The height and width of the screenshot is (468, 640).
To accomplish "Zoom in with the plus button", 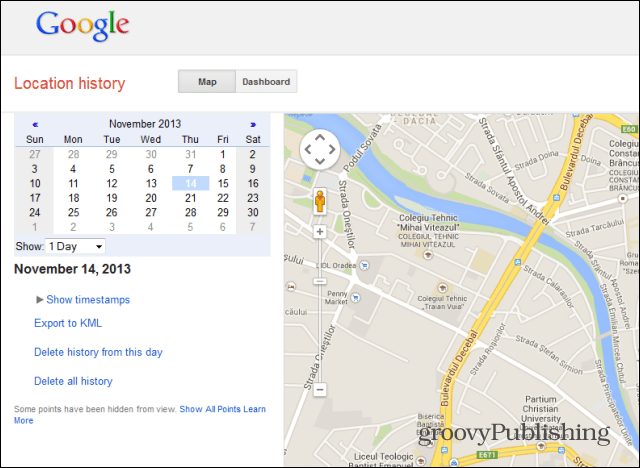I will 320,232.
